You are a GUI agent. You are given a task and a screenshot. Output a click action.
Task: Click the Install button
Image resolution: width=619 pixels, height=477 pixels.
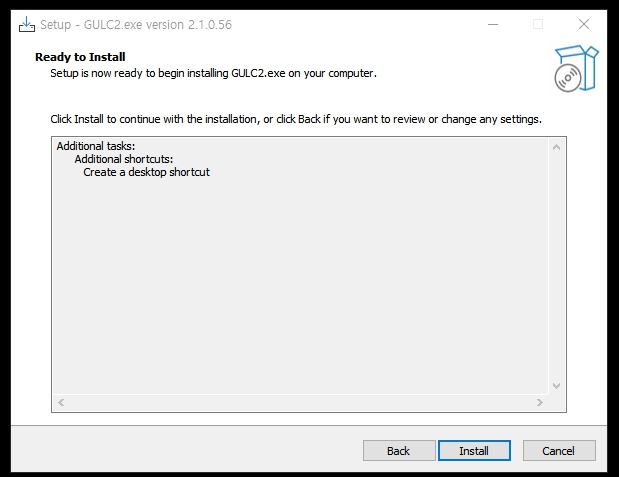[x=474, y=451]
